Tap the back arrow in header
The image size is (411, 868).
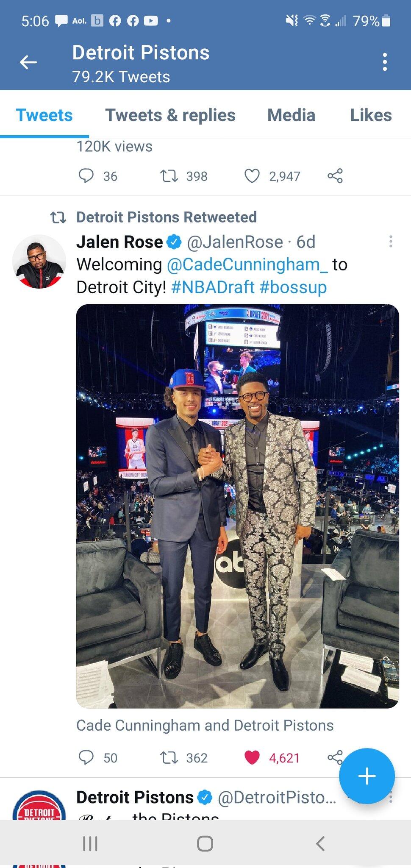(x=28, y=62)
